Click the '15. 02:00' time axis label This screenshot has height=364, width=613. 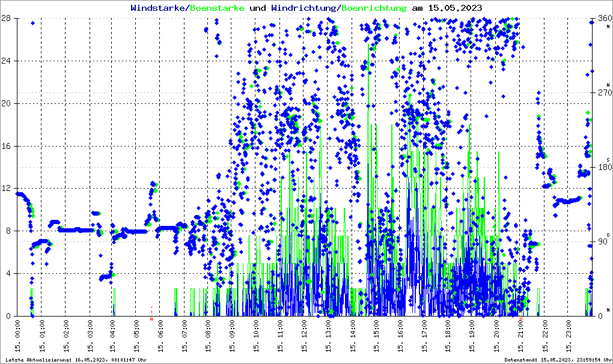pos(66,336)
